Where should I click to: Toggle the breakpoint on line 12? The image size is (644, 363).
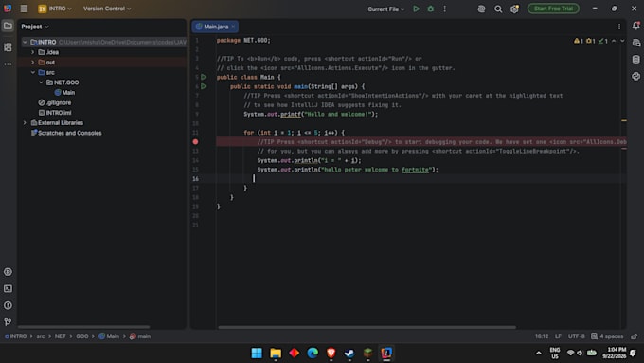coord(195,142)
